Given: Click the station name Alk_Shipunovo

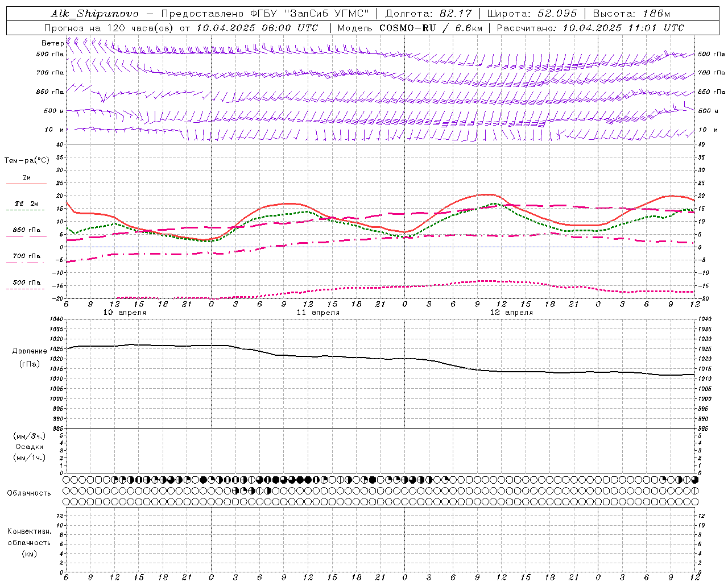Looking at the screenshot, I should pyautogui.click(x=94, y=14).
